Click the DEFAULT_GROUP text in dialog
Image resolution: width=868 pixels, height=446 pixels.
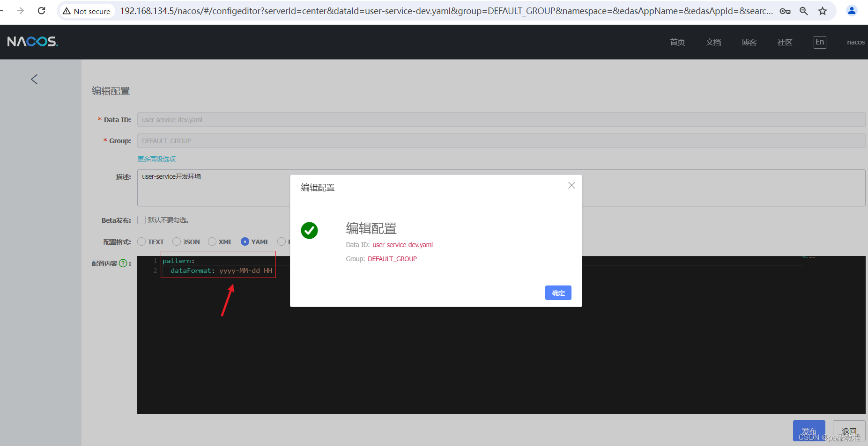pyautogui.click(x=392, y=259)
